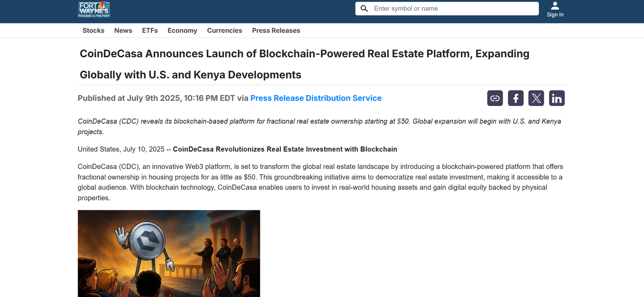Click the Fort Wayne's NBC logo

94,9
